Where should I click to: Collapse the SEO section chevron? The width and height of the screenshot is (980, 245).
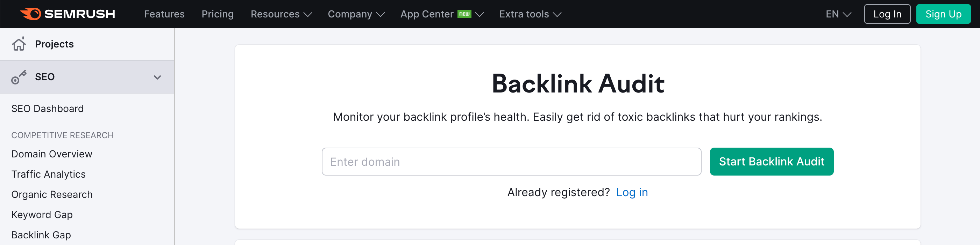(157, 77)
